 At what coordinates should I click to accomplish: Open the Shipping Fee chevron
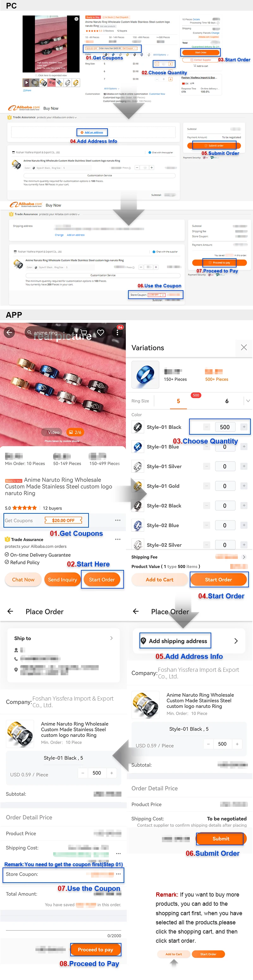point(244,557)
